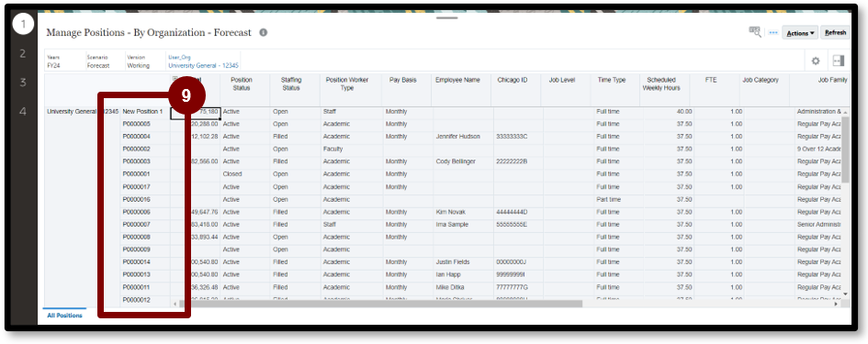Click employee name Kim Novak

(451, 213)
